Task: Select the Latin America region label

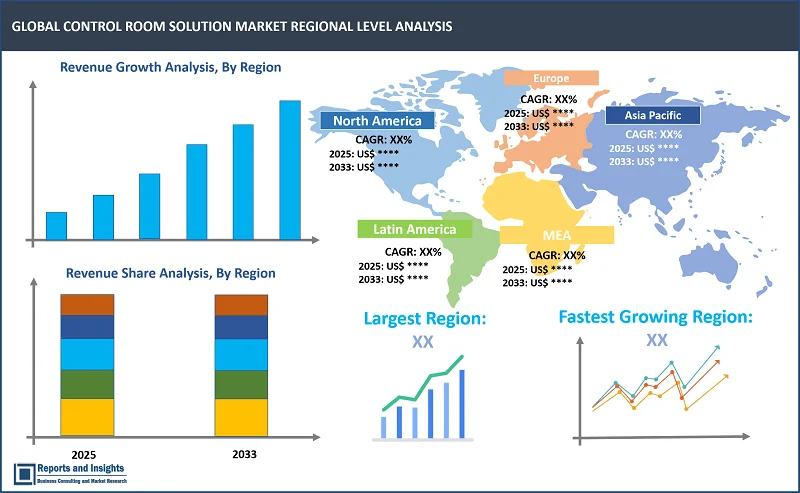Action: 414,229
